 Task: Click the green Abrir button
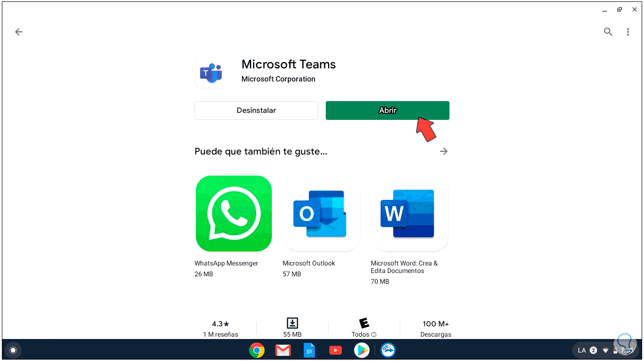(x=388, y=111)
